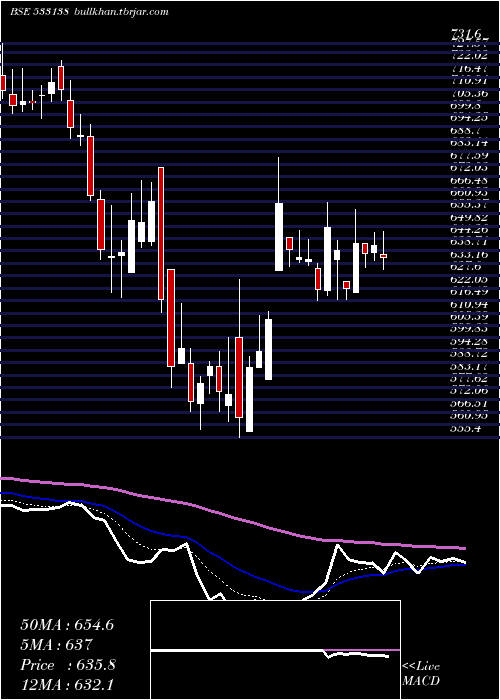Select the Price : 635.8 value
Image resolution: width=500 pixels, height=700 pixels.
(x=68, y=665)
